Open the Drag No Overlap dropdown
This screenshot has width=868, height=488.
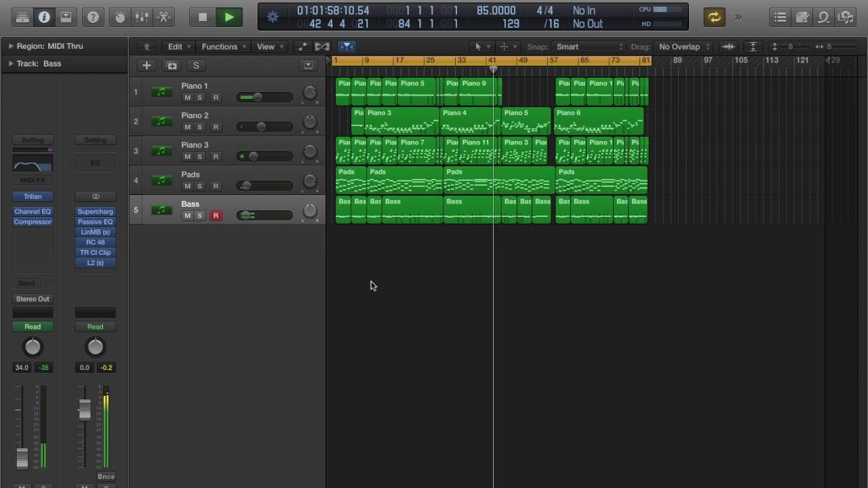tap(685, 47)
